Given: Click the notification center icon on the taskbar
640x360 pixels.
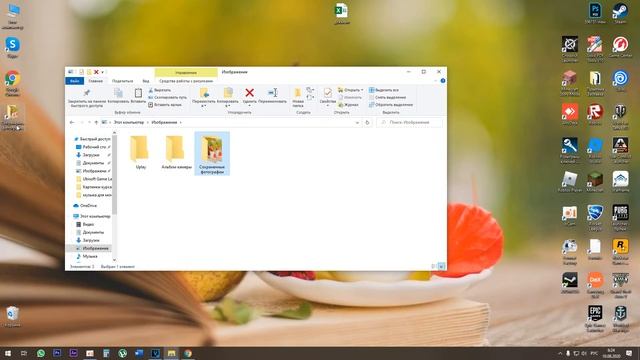Looking at the screenshot, I should point(629,353).
